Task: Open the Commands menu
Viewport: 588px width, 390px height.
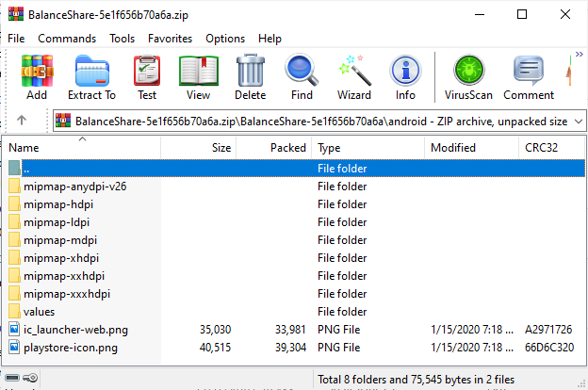Action: pyautogui.click(x=67, y=39)
